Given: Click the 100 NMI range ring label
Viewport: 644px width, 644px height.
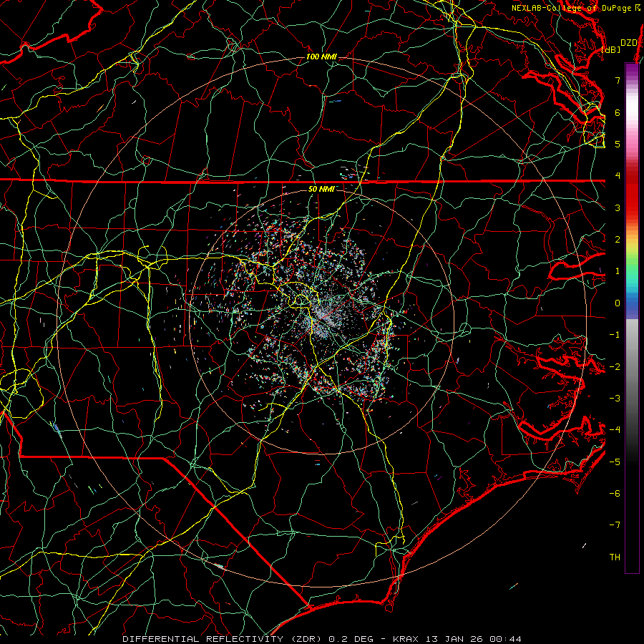Looking at the screenshot, I should pyautogui.click(x=321, y=57).
